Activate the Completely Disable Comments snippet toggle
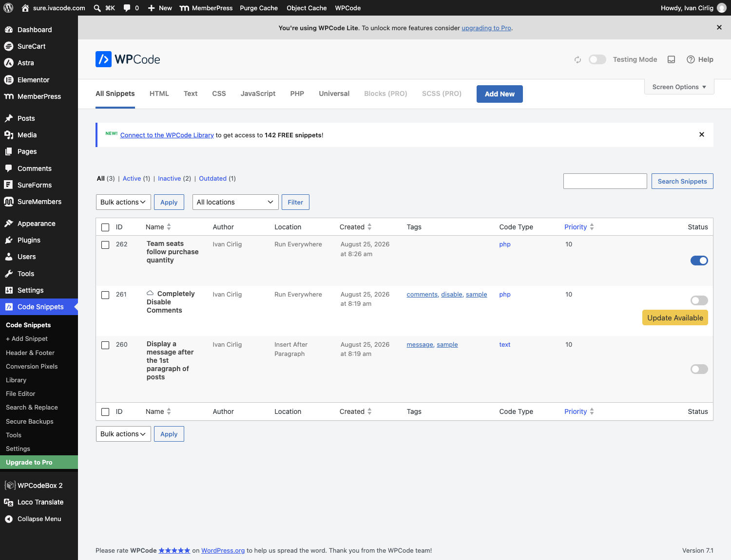The width and height of the screenshot is (731, 560). point(699,300)
